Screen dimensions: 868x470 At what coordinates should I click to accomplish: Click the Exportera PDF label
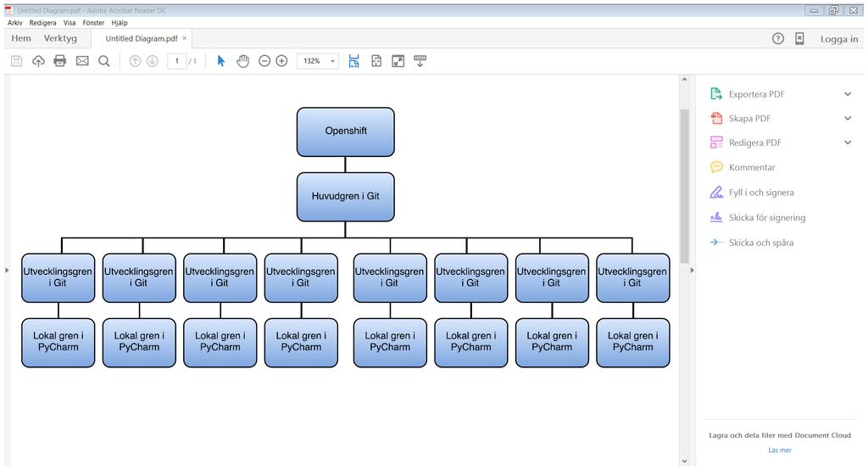click(x=756, y=93)
